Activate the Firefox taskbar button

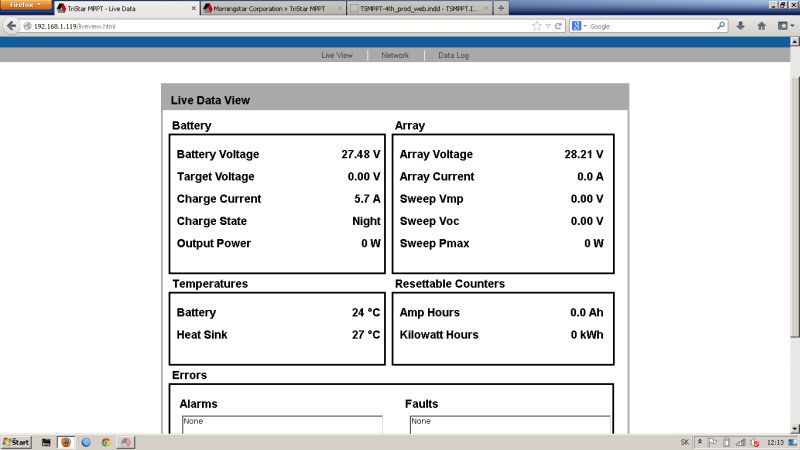tap(66, 442)
